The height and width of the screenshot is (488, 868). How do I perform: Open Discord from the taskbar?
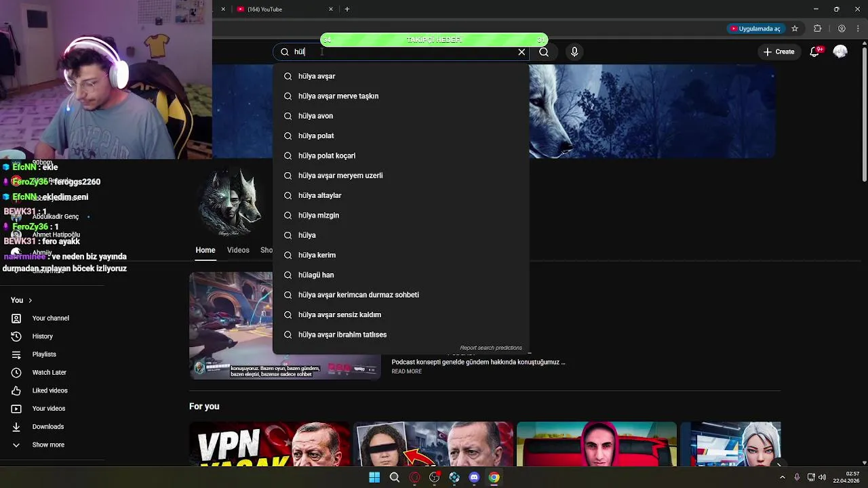point(474,477)
